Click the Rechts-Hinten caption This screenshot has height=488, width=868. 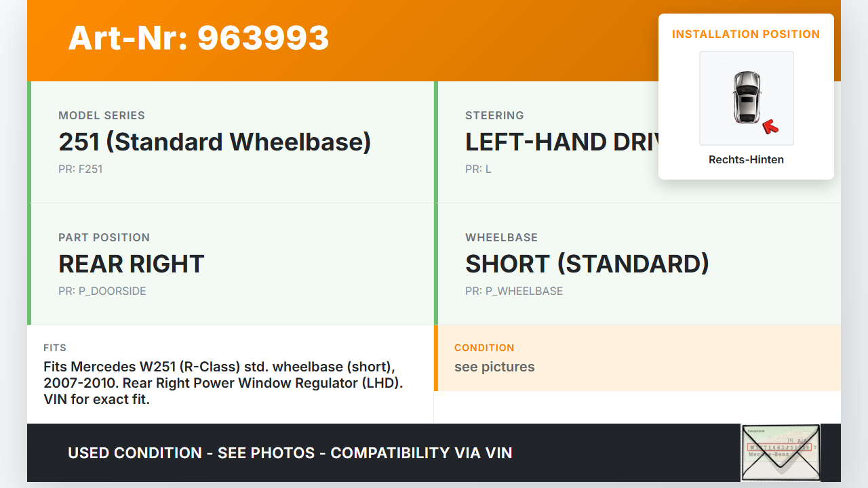coord(746,160)
